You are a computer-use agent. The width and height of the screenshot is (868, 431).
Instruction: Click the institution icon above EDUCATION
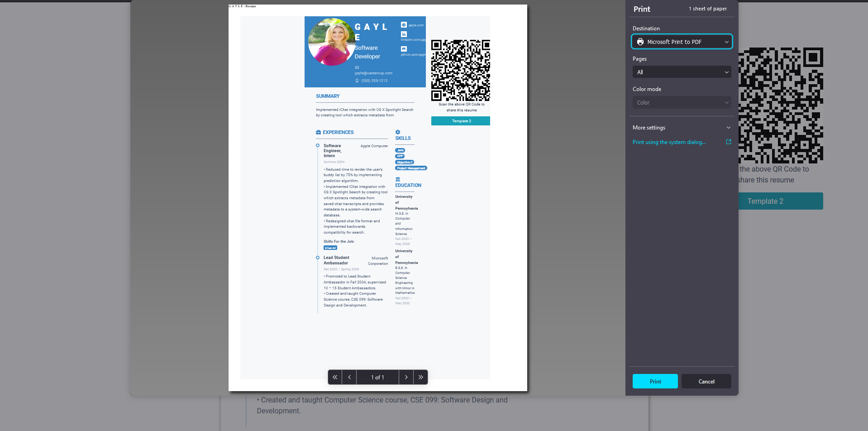point(398,179)
